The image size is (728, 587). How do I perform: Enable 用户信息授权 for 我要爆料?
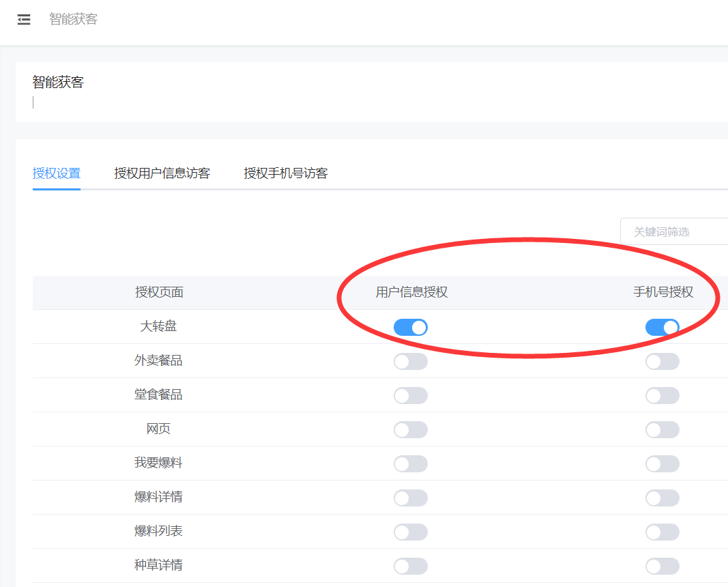click(411, 464)
